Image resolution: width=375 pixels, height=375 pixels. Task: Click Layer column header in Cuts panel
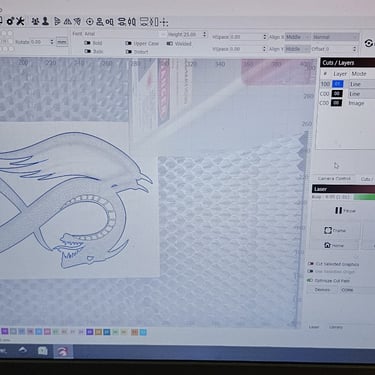(x=340, y=74)
